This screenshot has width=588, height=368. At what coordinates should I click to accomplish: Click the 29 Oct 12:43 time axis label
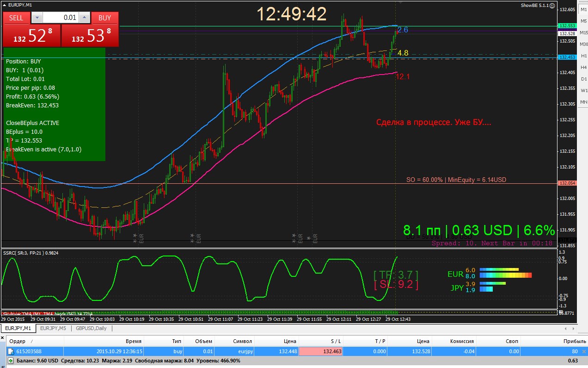point(398,319)
